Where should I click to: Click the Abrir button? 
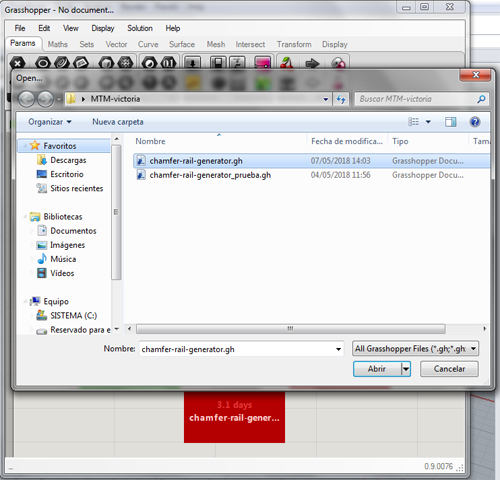pyautogui.click(x=377, y=369)
